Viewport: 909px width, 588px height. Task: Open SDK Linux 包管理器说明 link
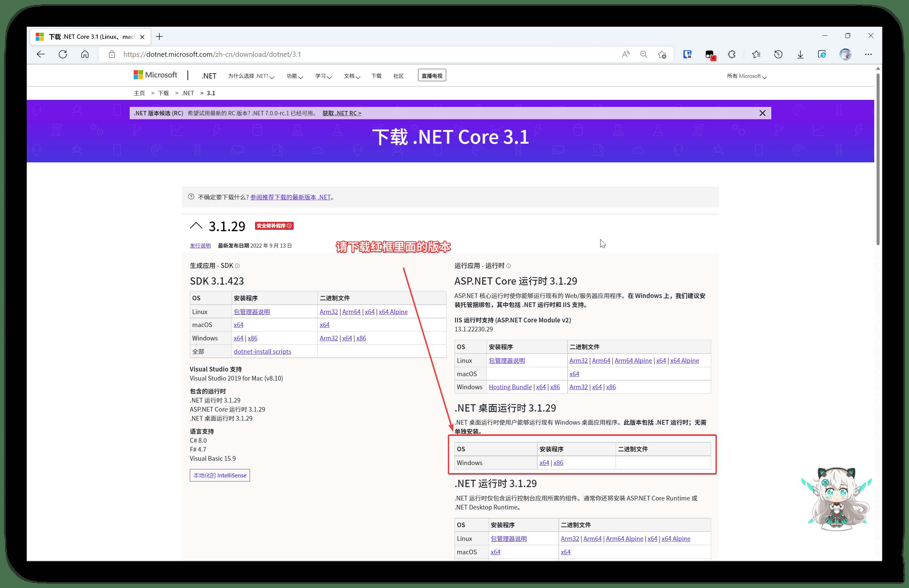click(x=252, y=312)
